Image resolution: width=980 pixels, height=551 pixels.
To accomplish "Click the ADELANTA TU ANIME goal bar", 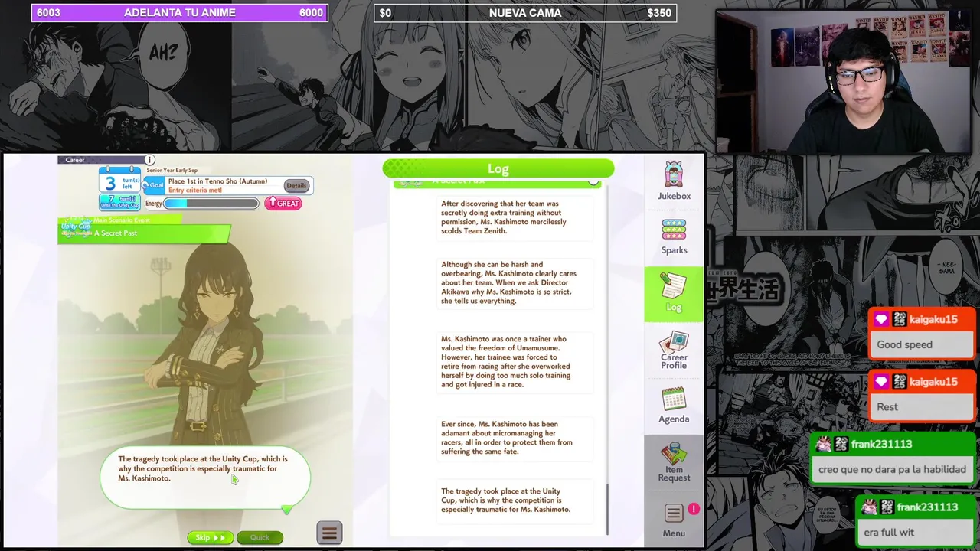I will click(x=180, y=12).
